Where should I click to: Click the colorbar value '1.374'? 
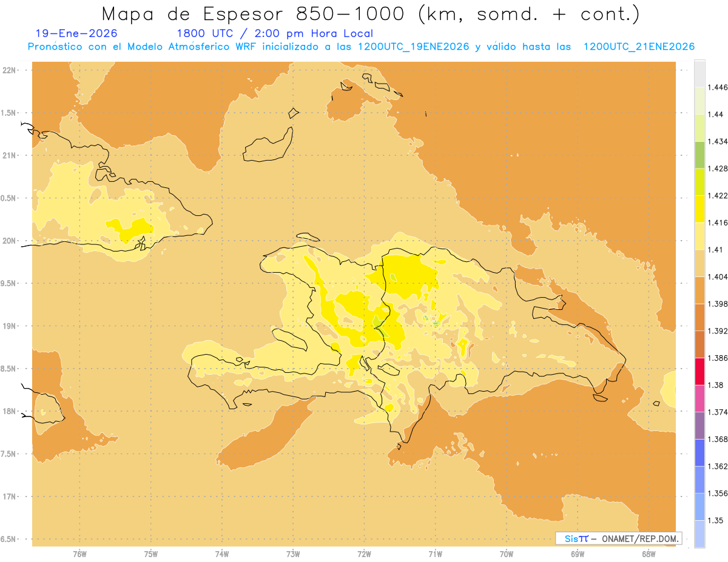coord(717,412)
